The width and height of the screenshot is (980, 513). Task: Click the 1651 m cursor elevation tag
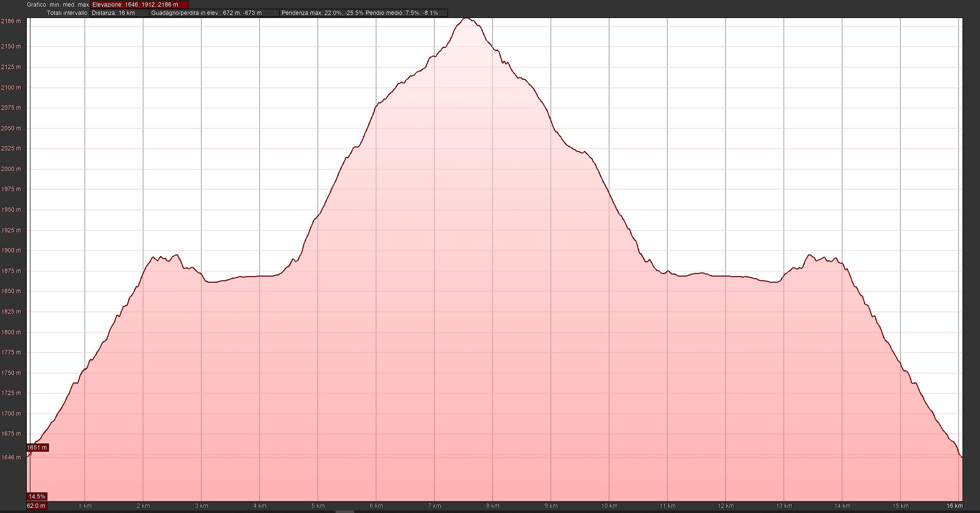[x=37, y=448]
